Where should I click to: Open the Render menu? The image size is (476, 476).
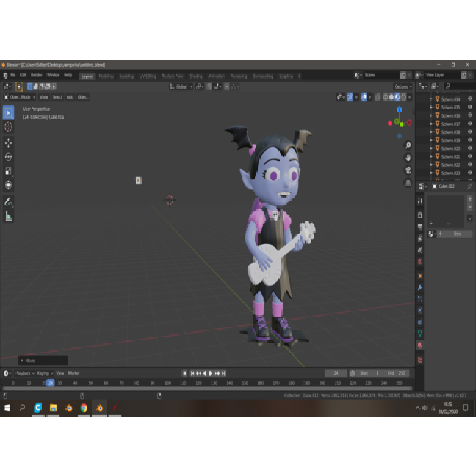37,75
